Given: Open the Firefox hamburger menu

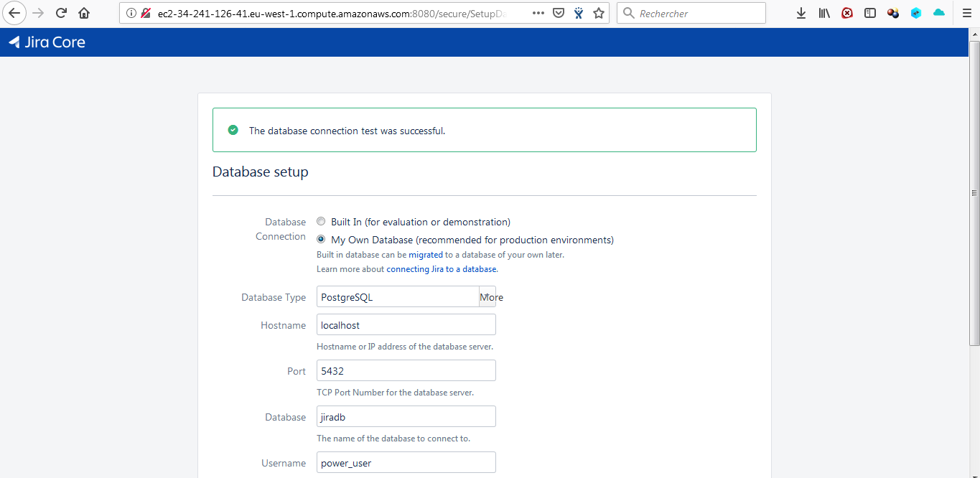Looking at the screenshot, I should (x=966, y=13).
